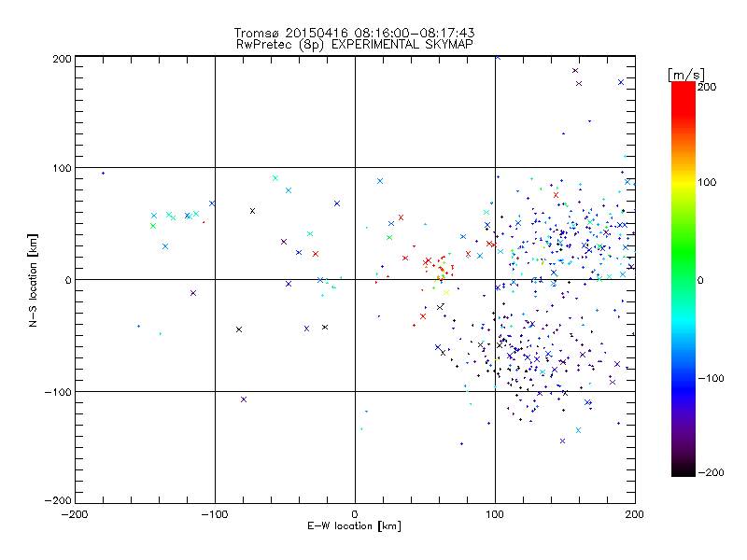
Task: Click the colorbar tick label '200'
Action: pyautogui.click(x=707, y=87)
